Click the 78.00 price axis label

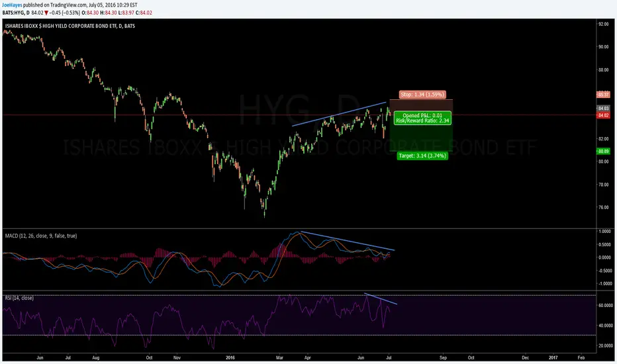604,184
